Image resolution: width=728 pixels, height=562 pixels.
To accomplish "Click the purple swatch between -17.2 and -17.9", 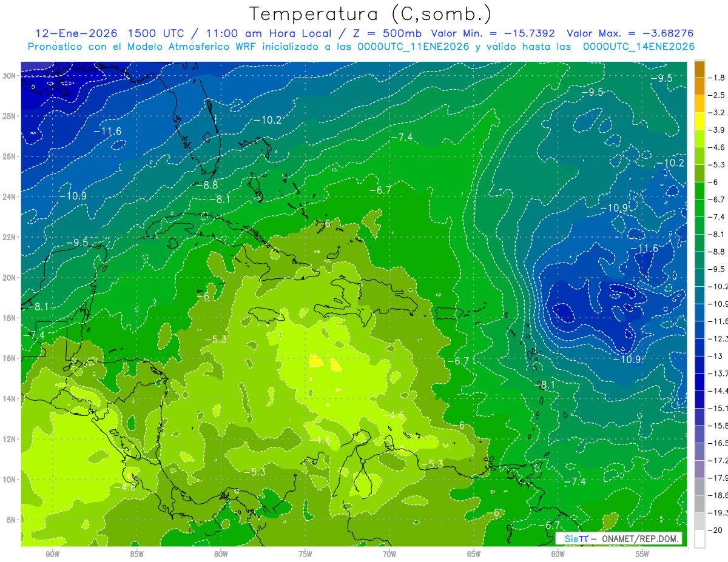I will 699,469.
